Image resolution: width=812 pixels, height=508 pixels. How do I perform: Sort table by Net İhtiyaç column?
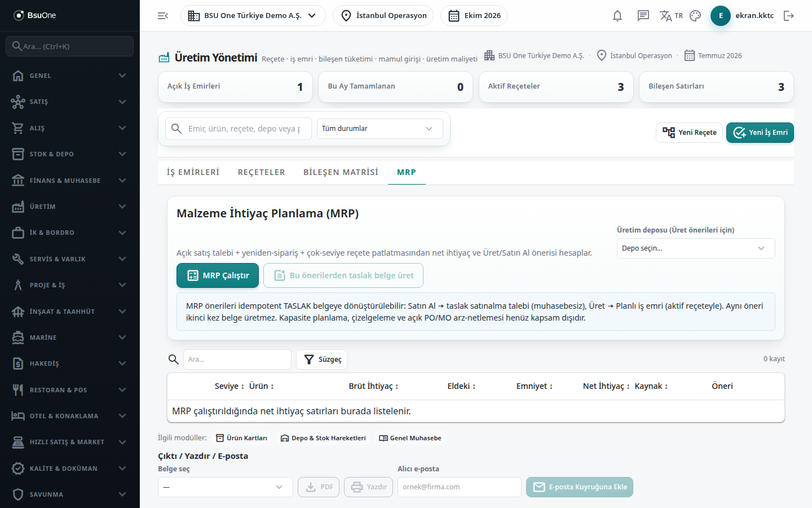coord(606,386)
